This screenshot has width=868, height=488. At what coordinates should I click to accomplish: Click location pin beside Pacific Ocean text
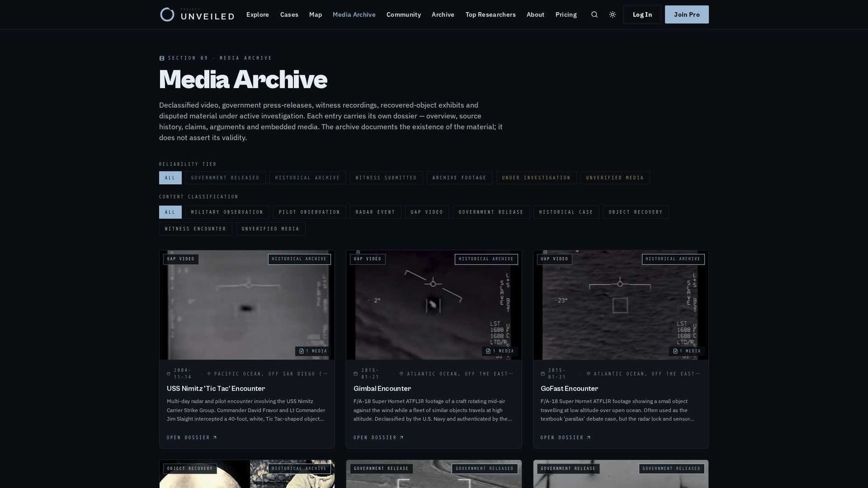click(209, 373)
